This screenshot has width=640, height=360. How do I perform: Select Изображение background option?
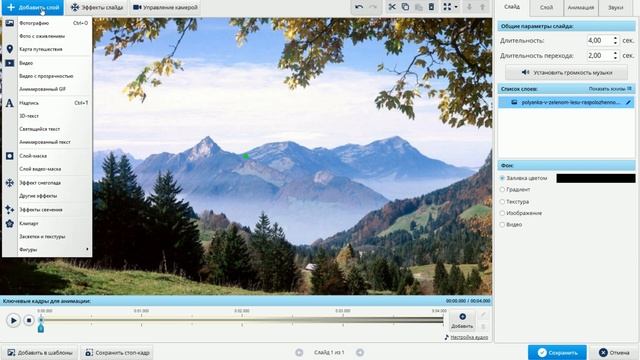coord(502,213)
